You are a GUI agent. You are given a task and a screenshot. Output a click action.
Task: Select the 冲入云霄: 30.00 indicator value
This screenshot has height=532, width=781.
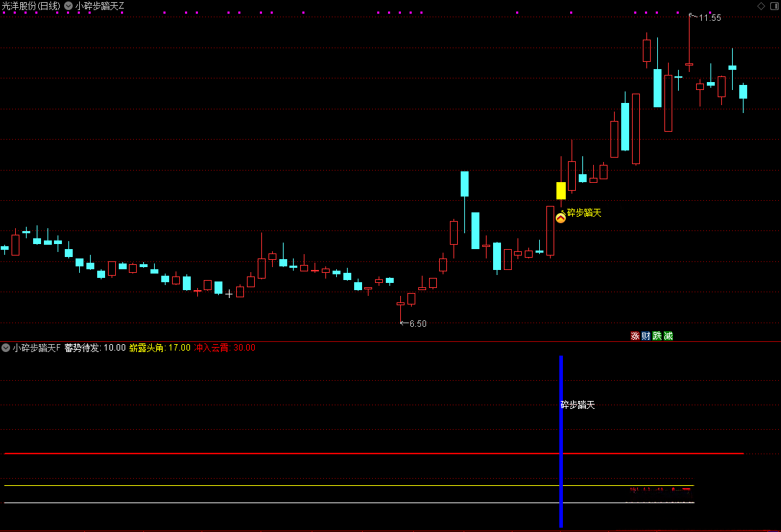(225, 348)
